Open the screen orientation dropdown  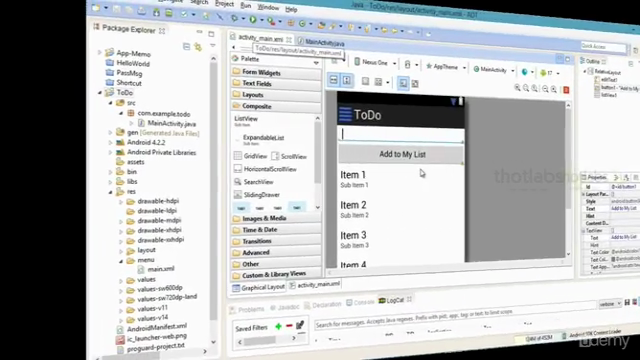[411, 64]
